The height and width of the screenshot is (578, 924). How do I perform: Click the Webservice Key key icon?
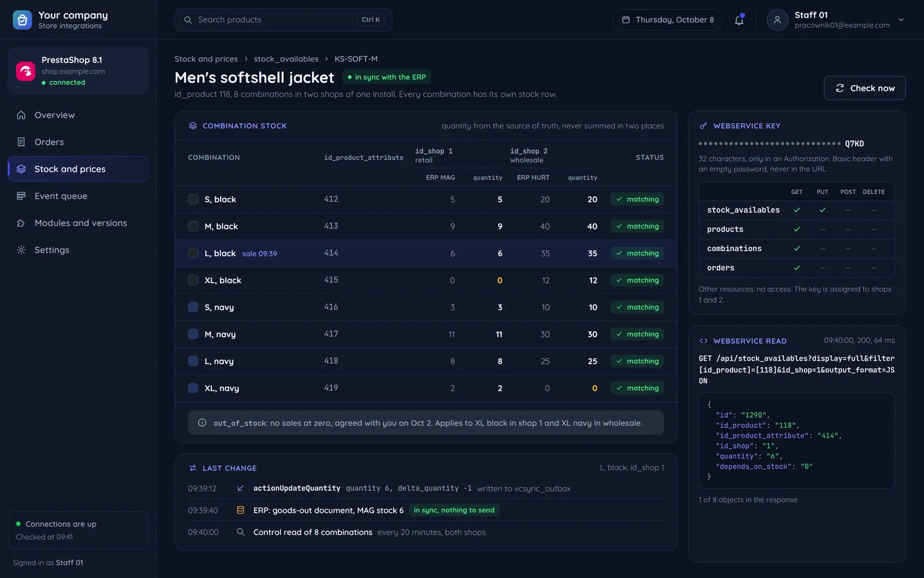[x=703, y=125]
